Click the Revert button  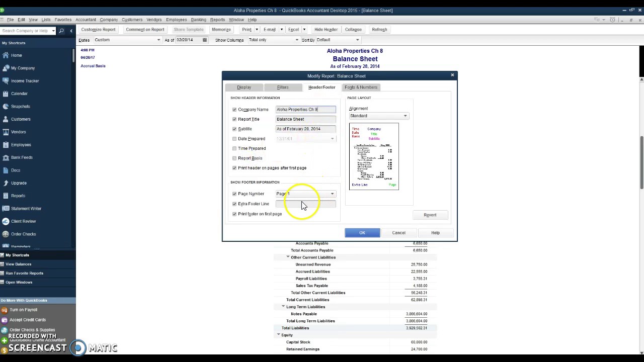point(430,215)
